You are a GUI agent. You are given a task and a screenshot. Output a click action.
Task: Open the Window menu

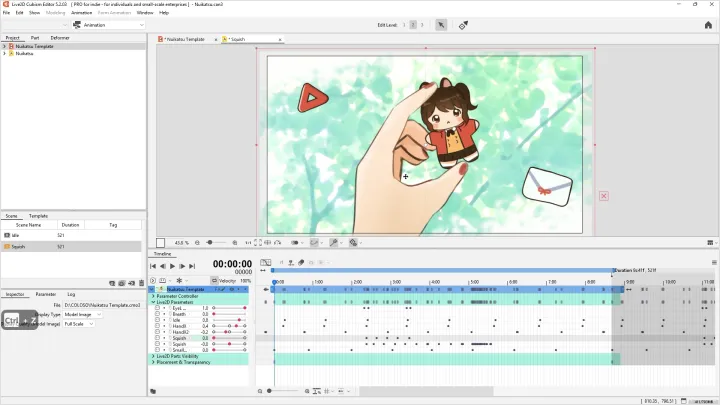[x=145, y=13]
